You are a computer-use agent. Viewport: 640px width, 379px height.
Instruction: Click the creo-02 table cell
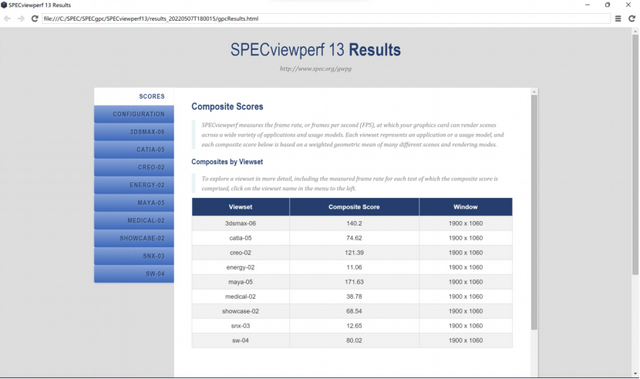240,253
